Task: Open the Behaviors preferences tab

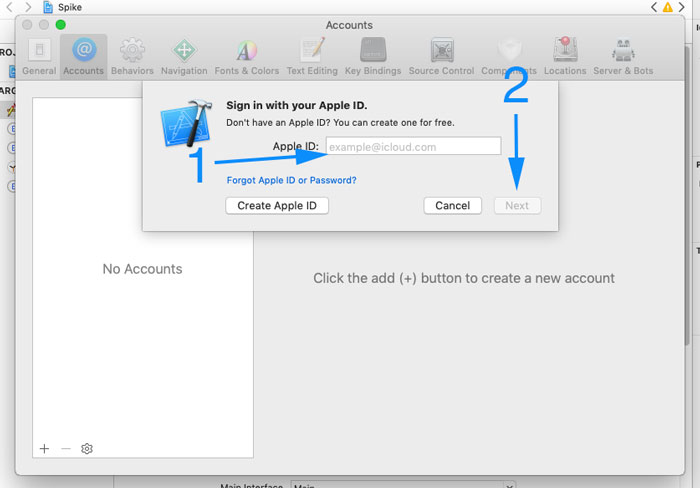Action: (x=132, y=57)
